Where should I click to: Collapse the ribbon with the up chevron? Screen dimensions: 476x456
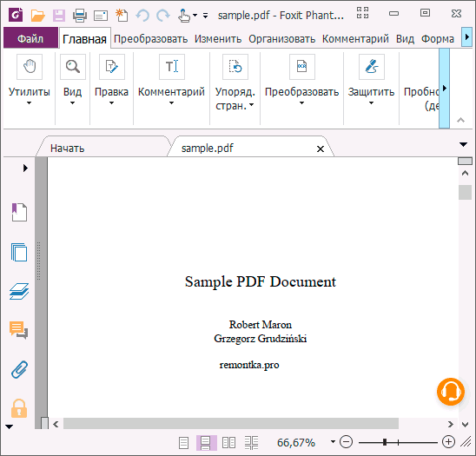(461, 120)
